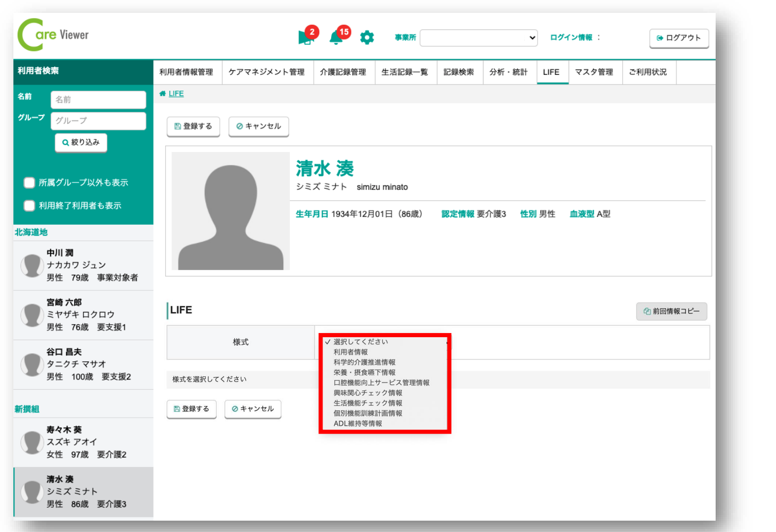Pick 口腔機能向上サービス管理情報 option

[x=381, y=383]
